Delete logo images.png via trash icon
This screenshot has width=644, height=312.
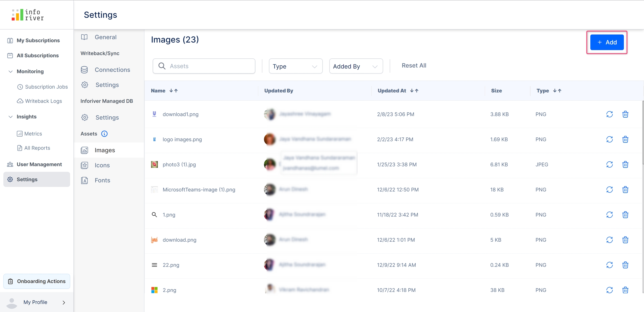tap(625, 139)
